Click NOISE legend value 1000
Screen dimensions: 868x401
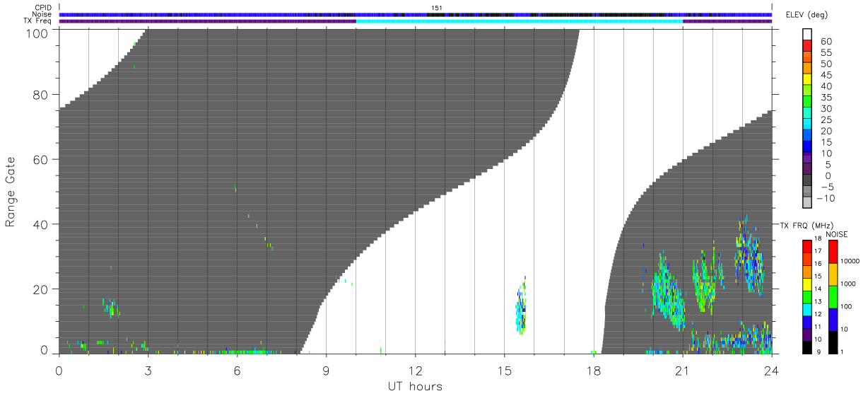pyautogui.click(x=850, y=284)
